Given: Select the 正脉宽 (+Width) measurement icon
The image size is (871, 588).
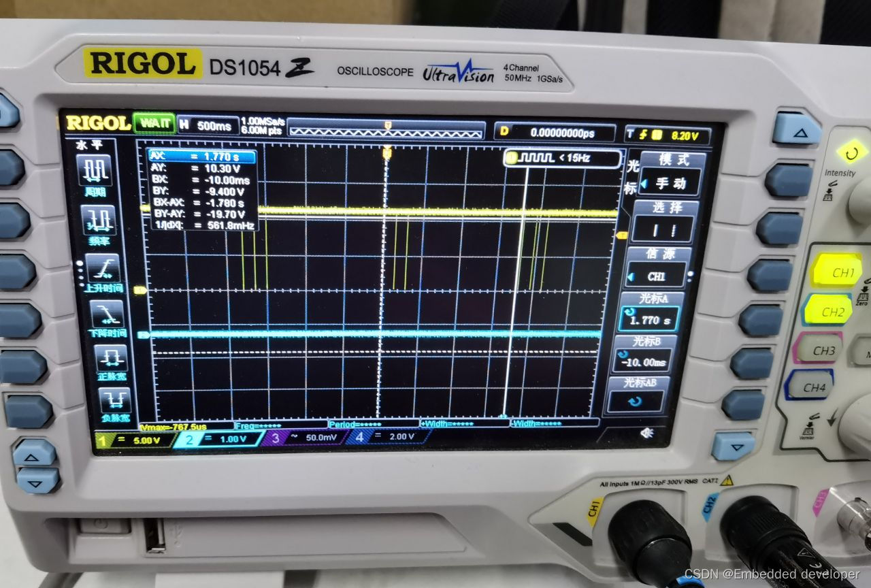Looking at the screenshot, I should click(111, 362).
